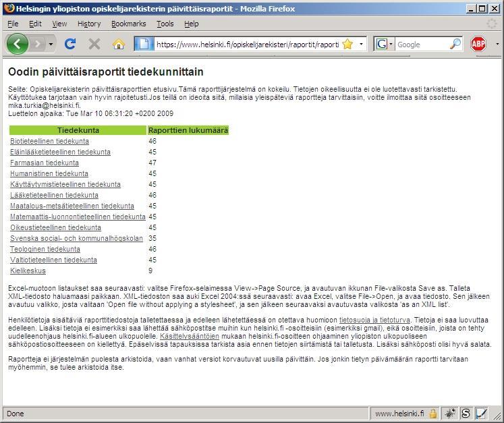Open Biotieteellinen tiedekunta link
The height and width of the screenshot is (423, 504).
(x=49, y=141)
